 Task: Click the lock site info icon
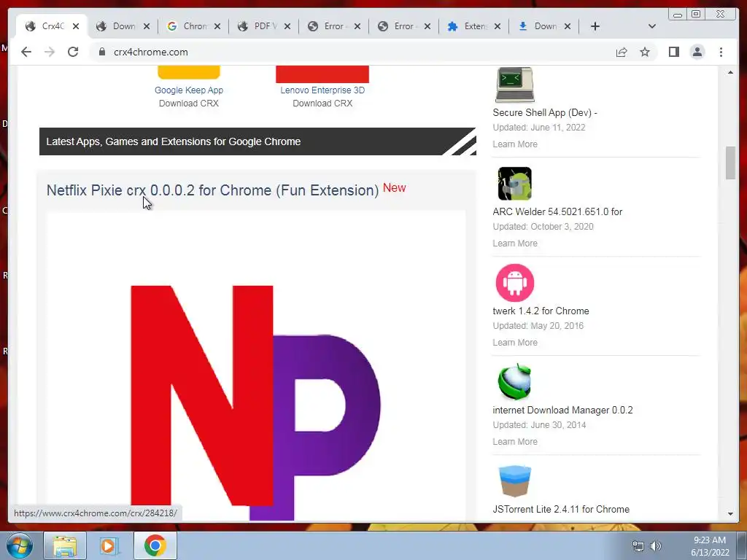[x=102, y=52]
